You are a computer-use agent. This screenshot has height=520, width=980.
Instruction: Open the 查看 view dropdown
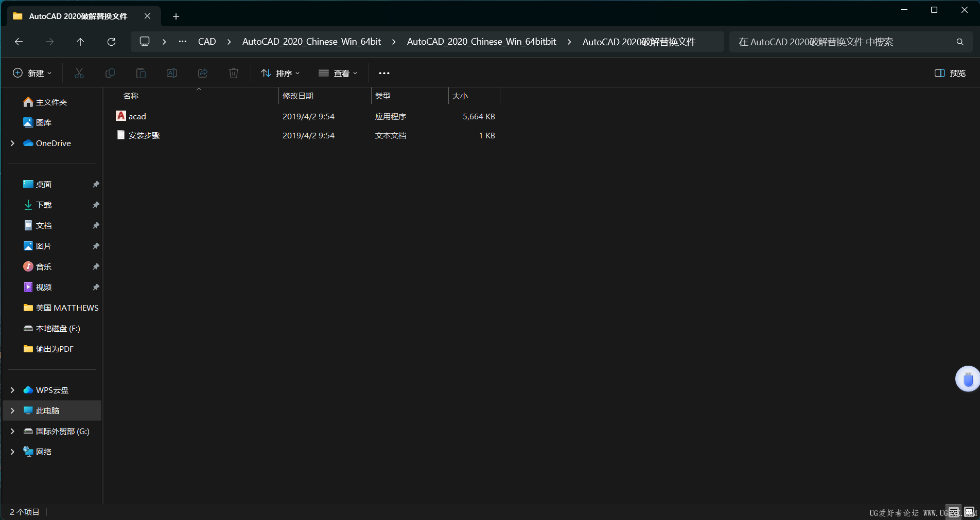(338, 73)
